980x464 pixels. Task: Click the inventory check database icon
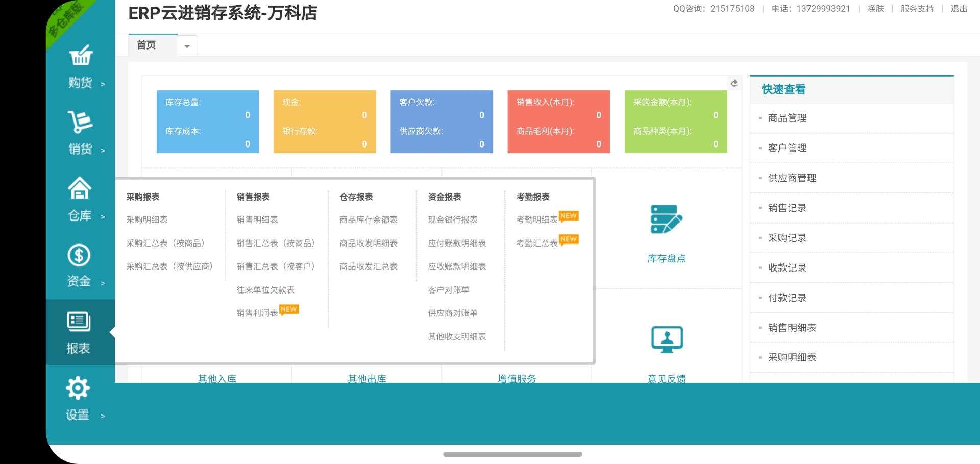point(666,219)
